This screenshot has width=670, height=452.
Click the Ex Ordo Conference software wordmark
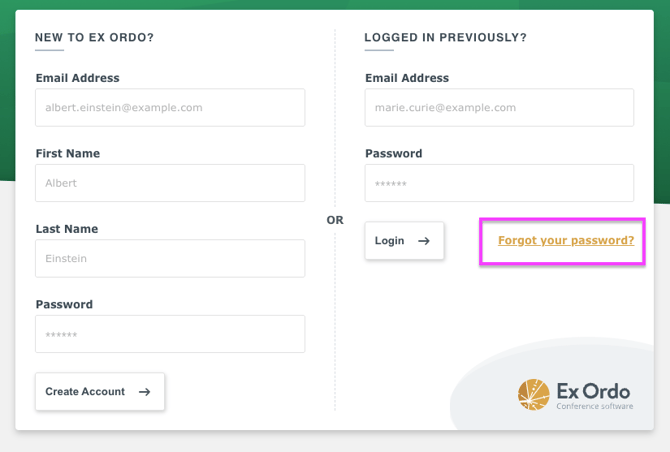pyautogui.click(x=594, y=394)
